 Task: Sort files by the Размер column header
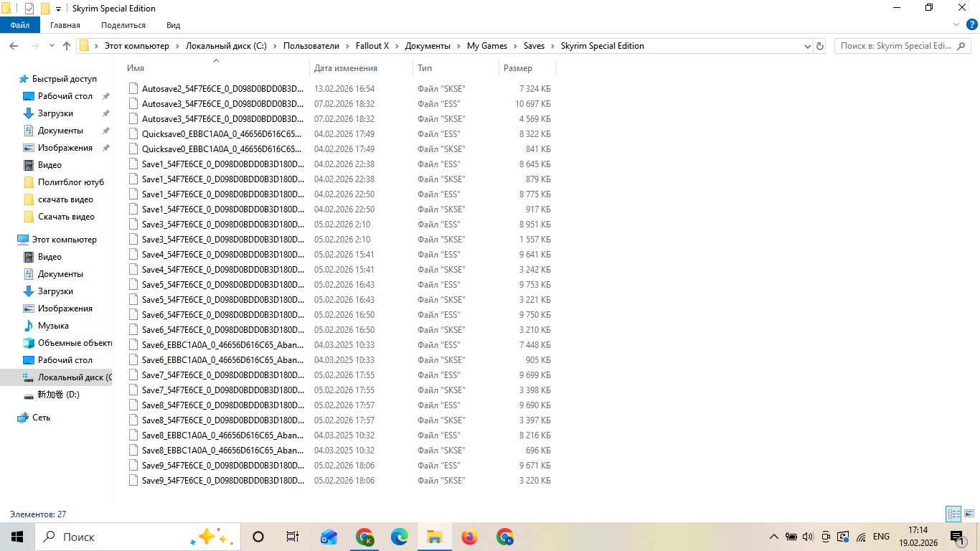(527, 68)
